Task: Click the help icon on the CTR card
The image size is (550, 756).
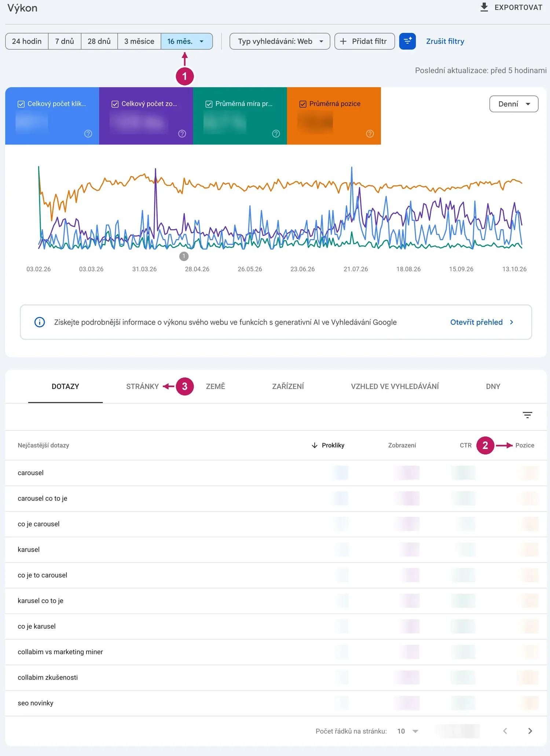Action: point(276,134)
